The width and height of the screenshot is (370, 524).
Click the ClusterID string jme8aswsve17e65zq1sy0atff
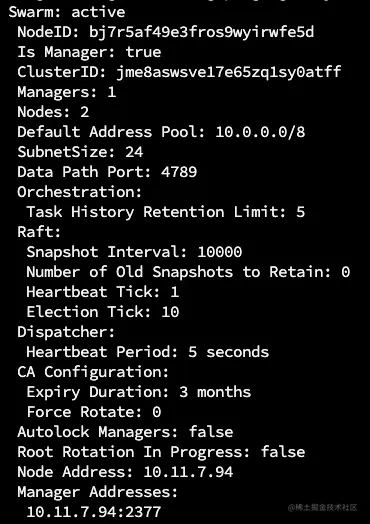[229, 72]
